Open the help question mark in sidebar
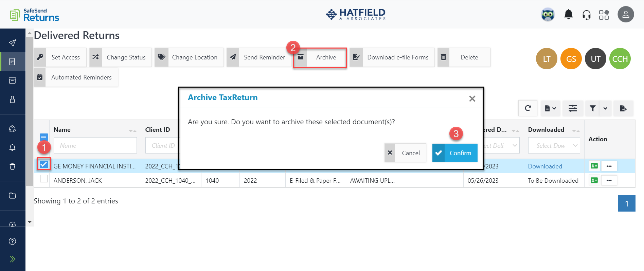The image size is (644, 271). click(13, 241)
